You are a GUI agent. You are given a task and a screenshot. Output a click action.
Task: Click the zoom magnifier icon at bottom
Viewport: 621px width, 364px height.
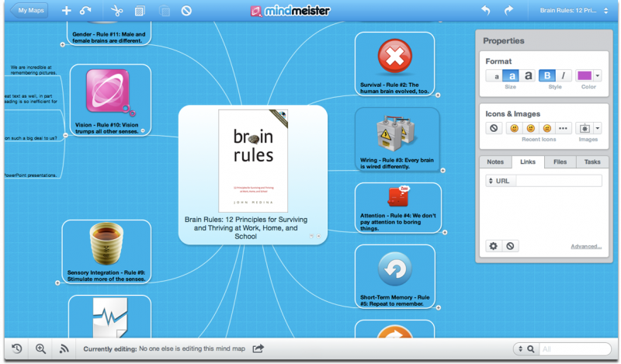point(40,349)
